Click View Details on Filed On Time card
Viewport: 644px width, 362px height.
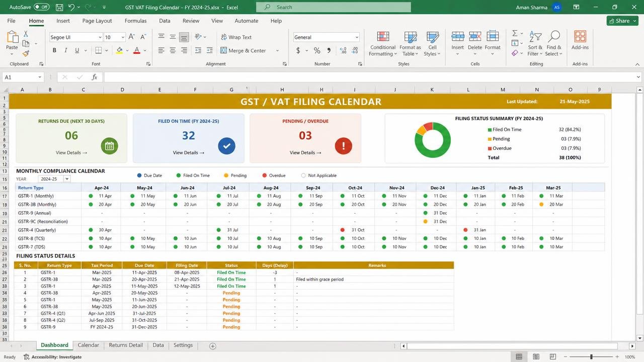189,152
